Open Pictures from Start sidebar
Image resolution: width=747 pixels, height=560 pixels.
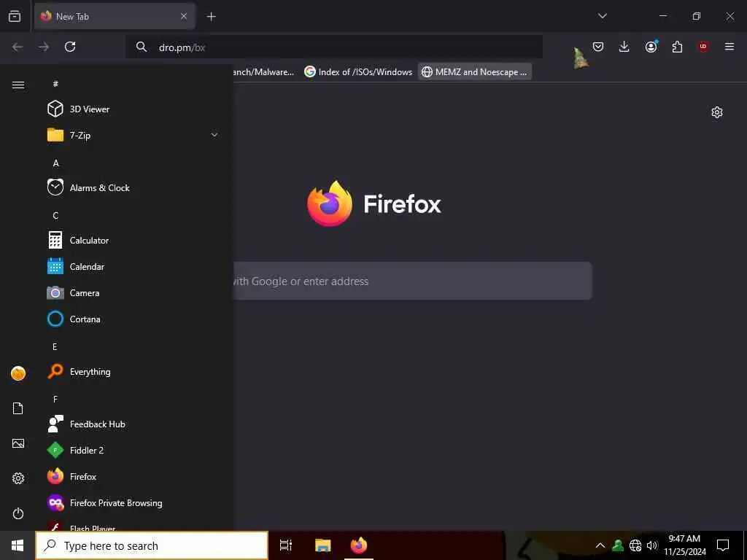coord(18,443)
